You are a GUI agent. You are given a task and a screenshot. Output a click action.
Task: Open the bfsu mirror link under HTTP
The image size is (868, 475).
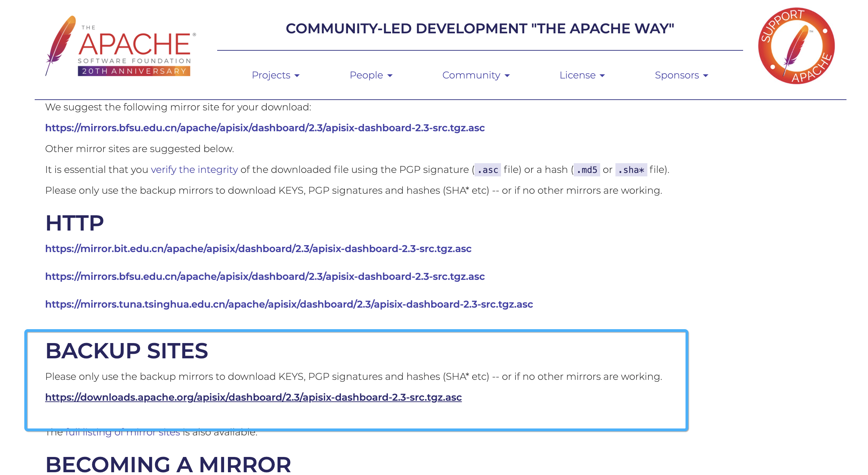[265, 276]
